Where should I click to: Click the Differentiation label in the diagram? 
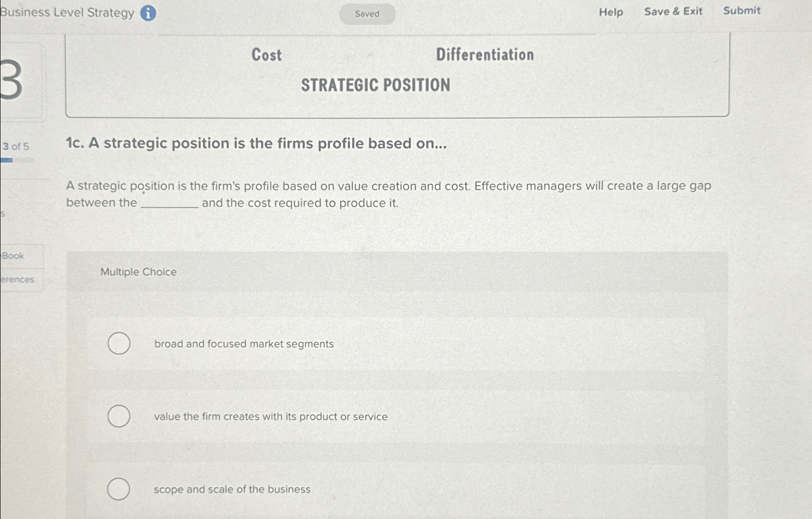(485, 54)
